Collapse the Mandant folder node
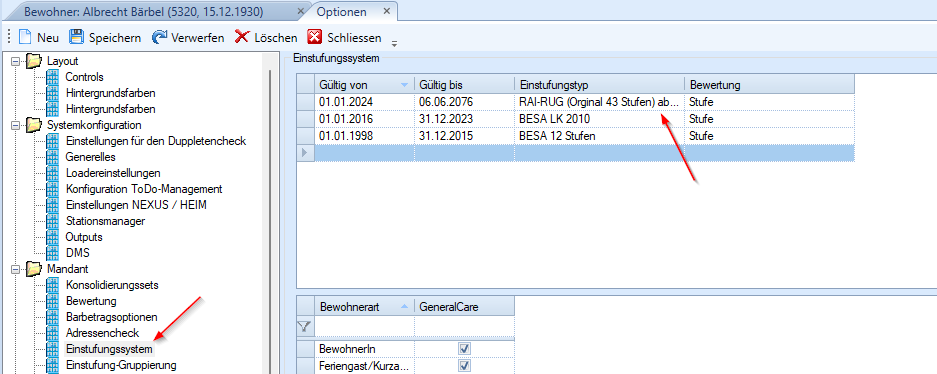 point(16,269)
